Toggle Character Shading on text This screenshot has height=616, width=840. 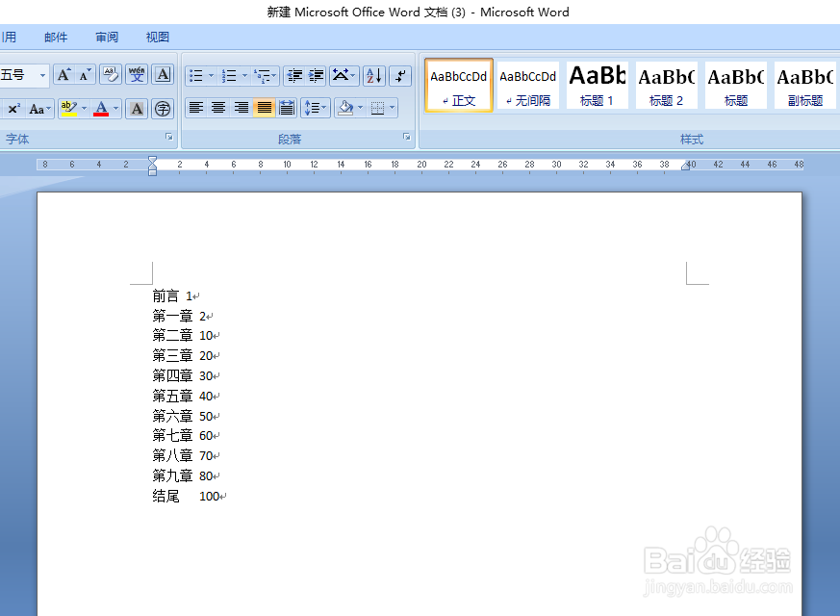[137, 109]
